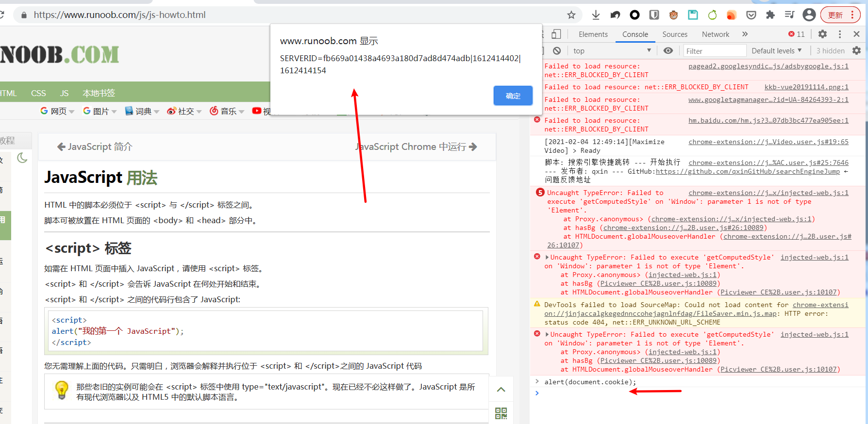Show the QR code using the green icon
The width and height of the screenshot is (868, 424).
coord(501,413)
